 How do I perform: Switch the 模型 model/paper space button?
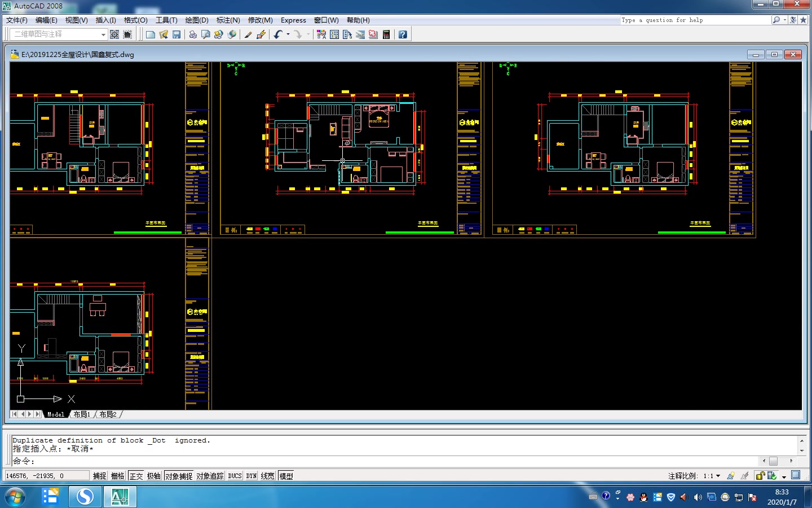(x=286, y=476)
